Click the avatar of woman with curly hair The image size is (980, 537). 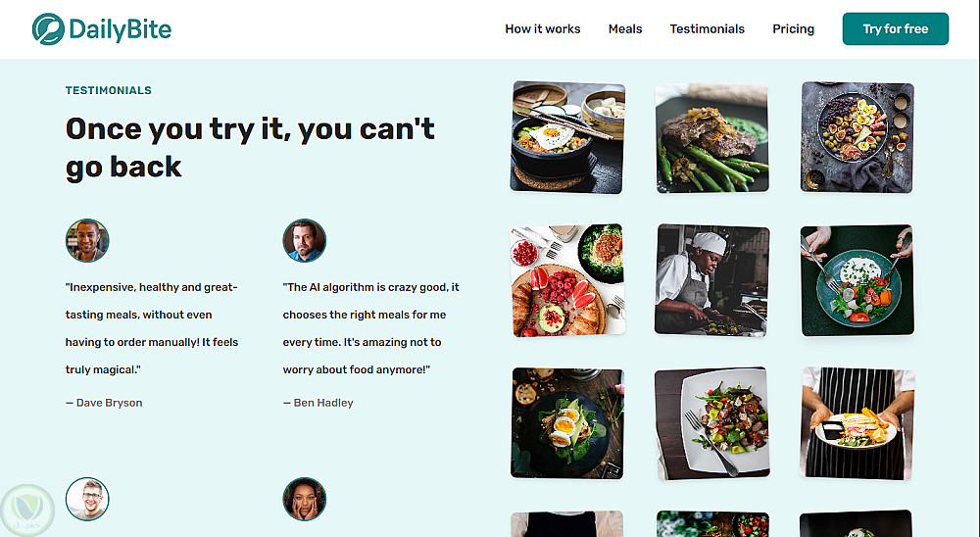[305, 499]
